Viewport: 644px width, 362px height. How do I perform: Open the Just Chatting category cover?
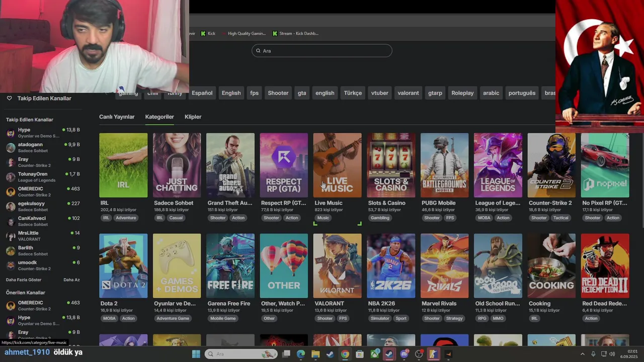coord(177,165)
